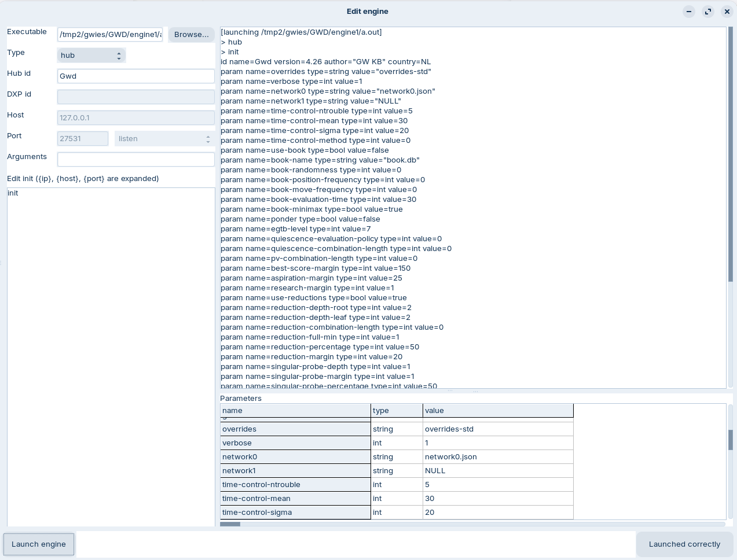The image size is (737, 560).
Task: Click log line param name=reduction-percentage
Action: (320, 347)
